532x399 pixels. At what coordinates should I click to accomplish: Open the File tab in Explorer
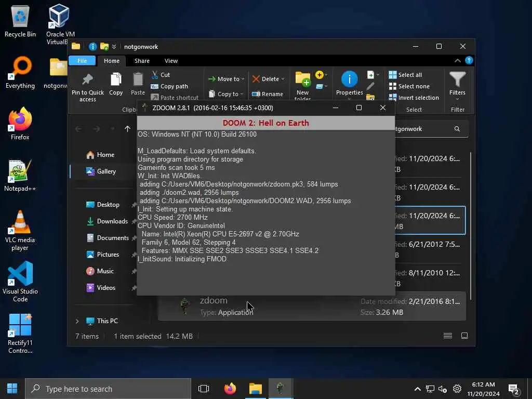(82, 61)
